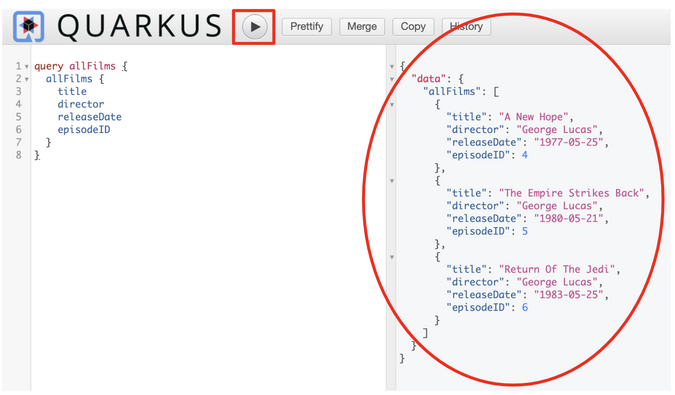Collapse the Empire Strikes Back result object
Viewport: 675px width, 395px height.
392,181
